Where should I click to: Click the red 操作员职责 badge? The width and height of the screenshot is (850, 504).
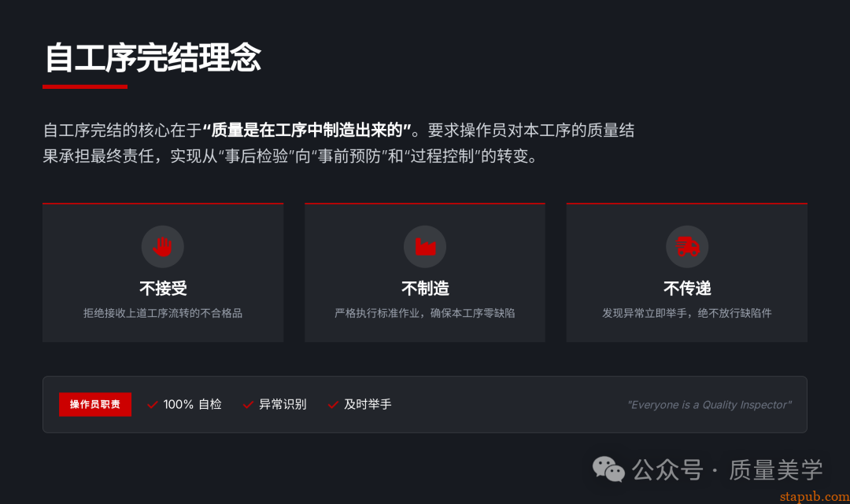(95, 404)
